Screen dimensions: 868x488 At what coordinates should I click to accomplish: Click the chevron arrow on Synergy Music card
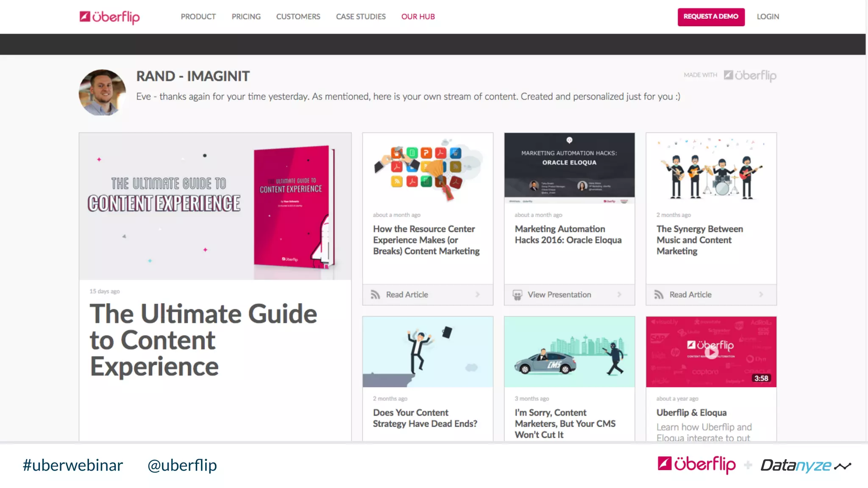pos(761,294)
